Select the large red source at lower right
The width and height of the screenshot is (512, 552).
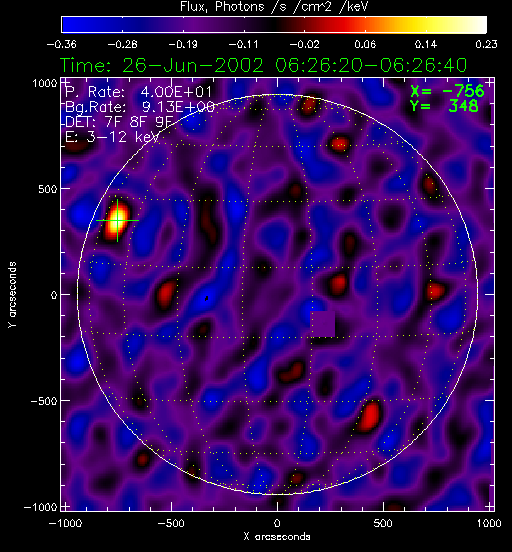[369, 416]
